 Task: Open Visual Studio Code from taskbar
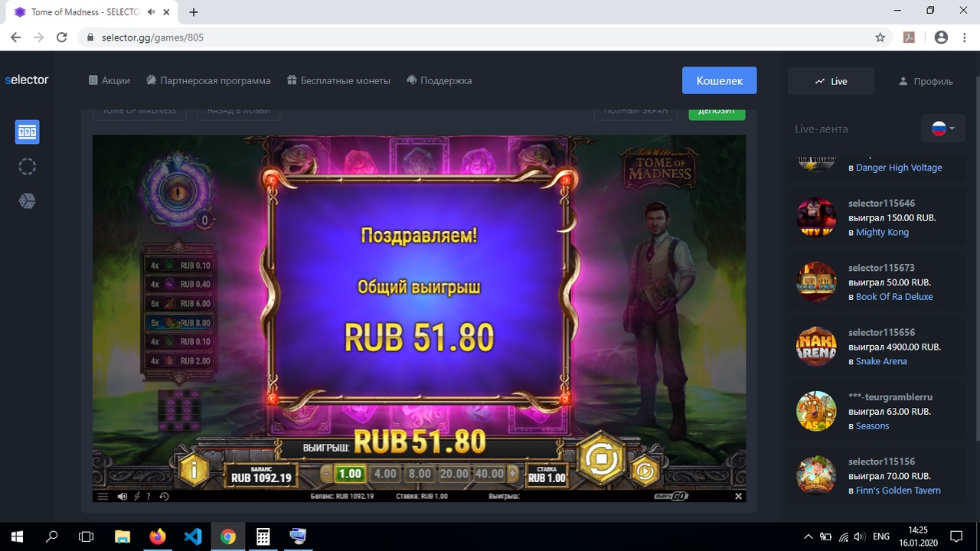coord(193,536)
